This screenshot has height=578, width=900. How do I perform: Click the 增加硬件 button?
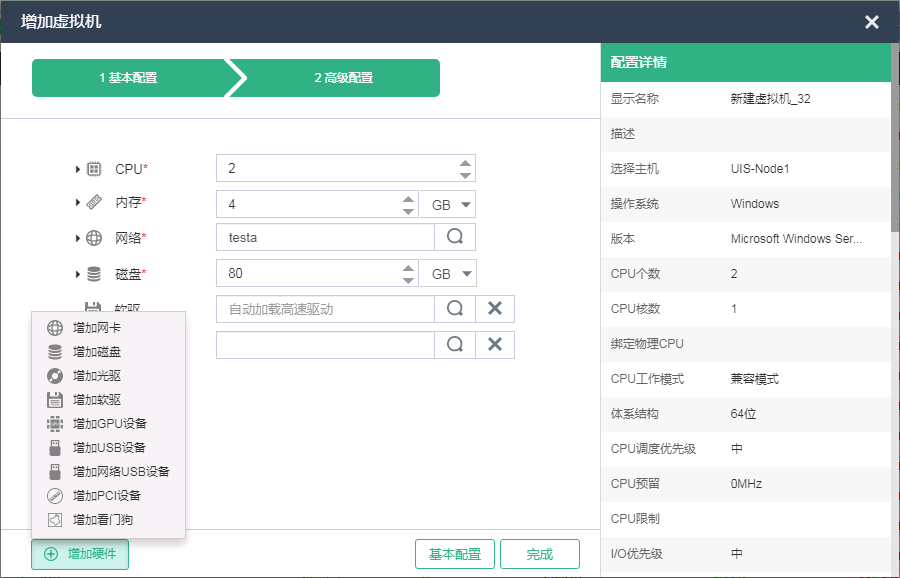click(80, 554)
